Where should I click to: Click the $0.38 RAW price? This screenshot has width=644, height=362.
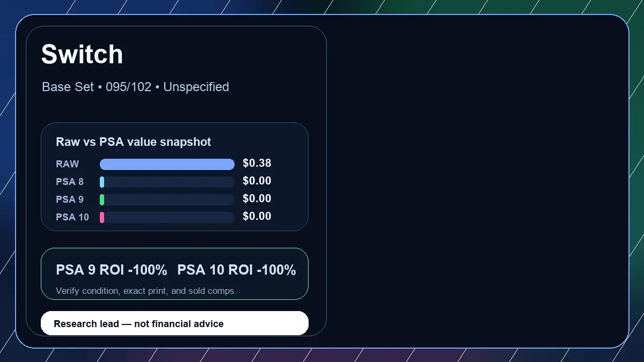point(257,164)
